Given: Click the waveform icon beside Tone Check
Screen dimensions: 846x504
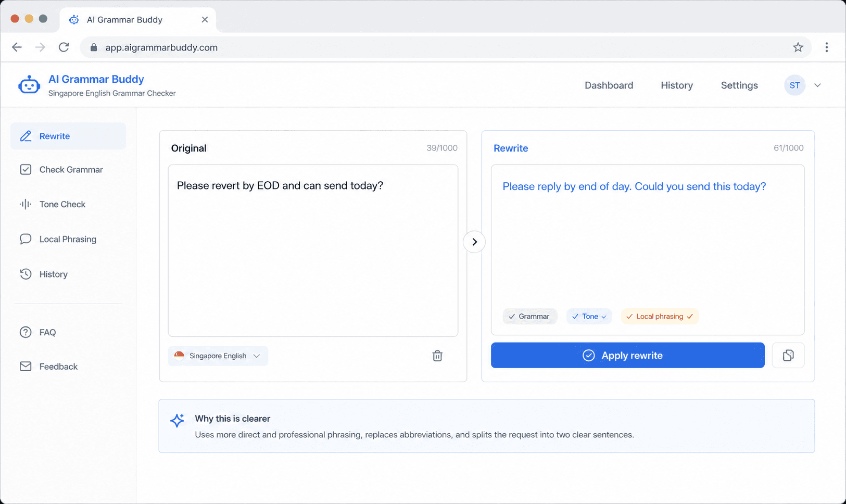Looking at the screenshot, I should click(x=26, y=204).
